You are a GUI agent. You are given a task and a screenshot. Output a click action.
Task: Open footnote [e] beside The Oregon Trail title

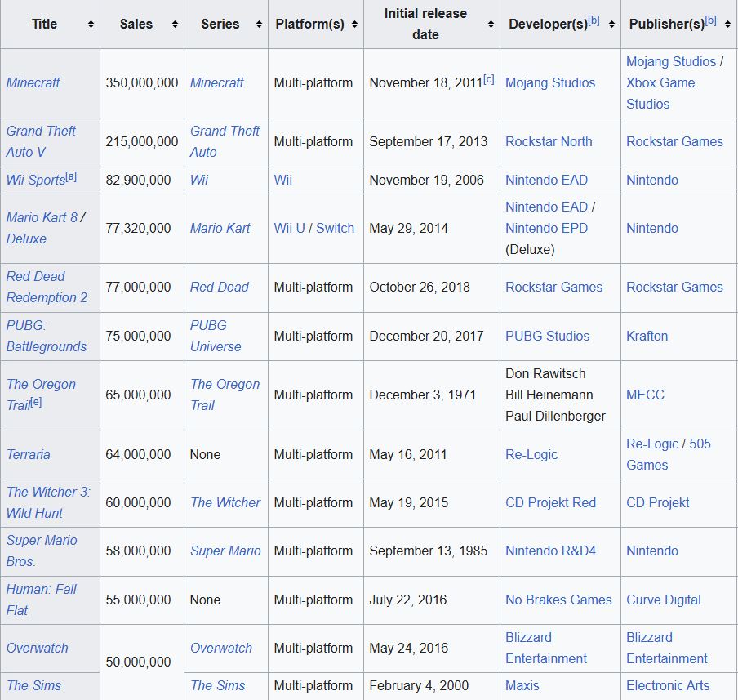tap(36, 402)
